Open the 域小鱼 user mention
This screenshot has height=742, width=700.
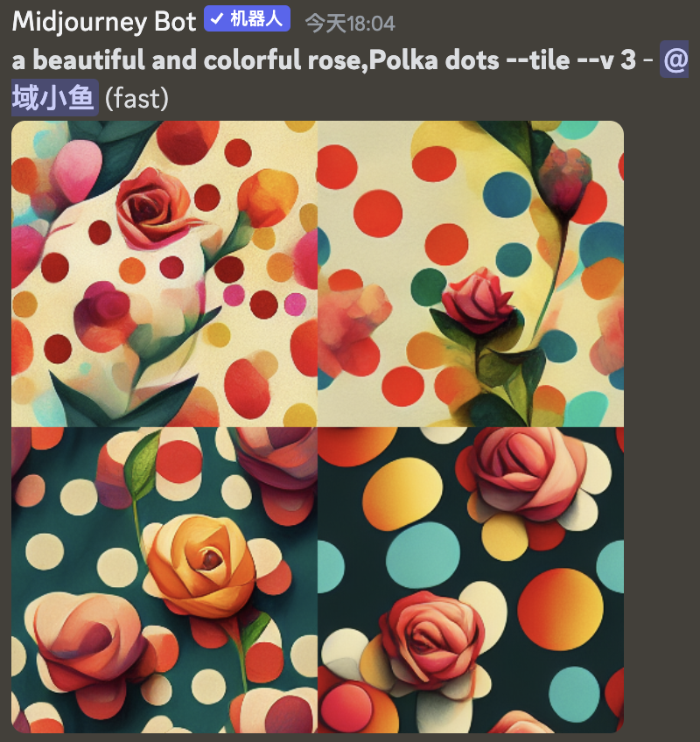(54, 97)
